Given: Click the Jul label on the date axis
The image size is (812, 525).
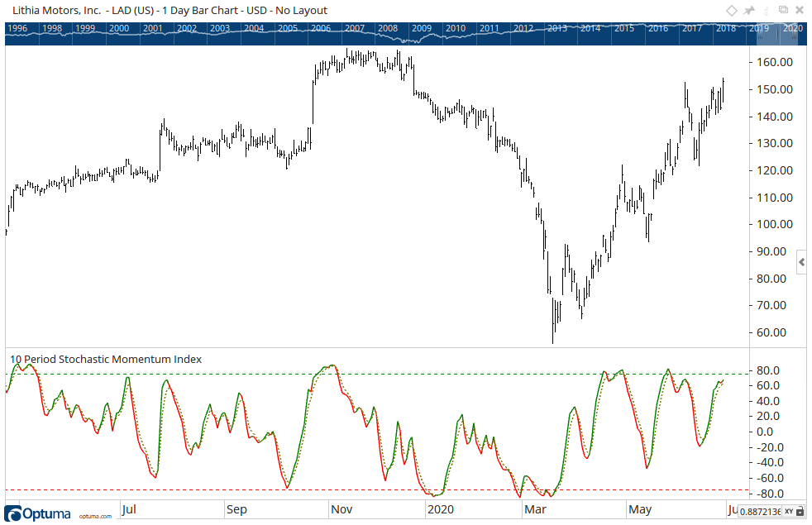Looking at the screenshot, I should 129,509.
